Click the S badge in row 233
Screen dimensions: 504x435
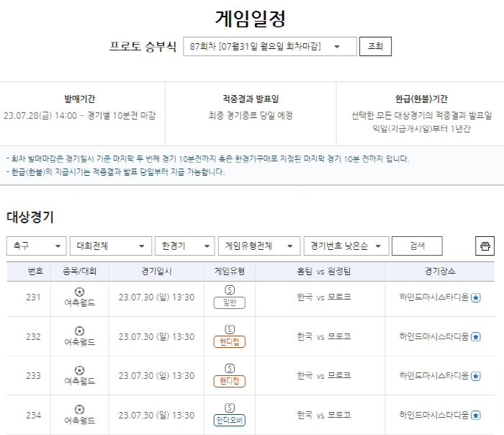click(230, 369)
